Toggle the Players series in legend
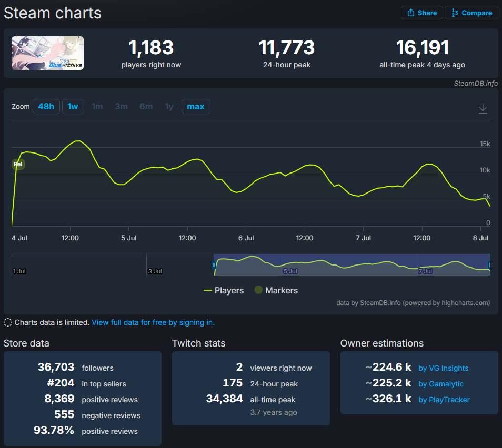 tap(224, 291)
